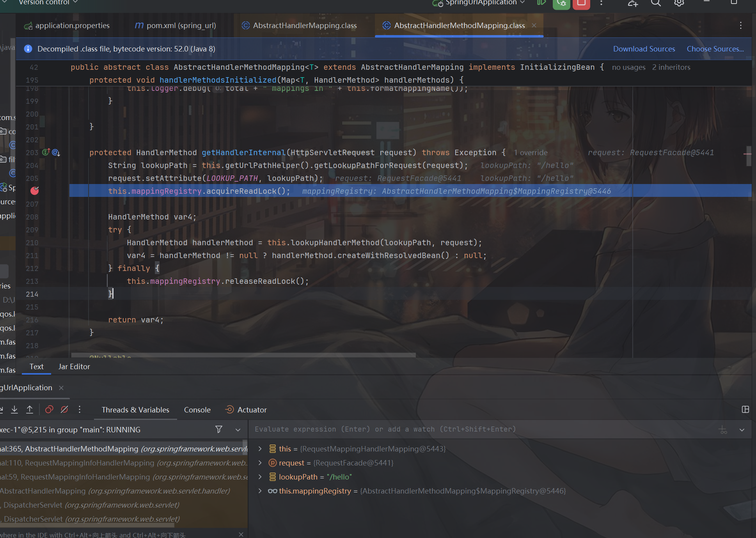Click the Choose Sources link

pyautogui.click(x=715, y=49)
